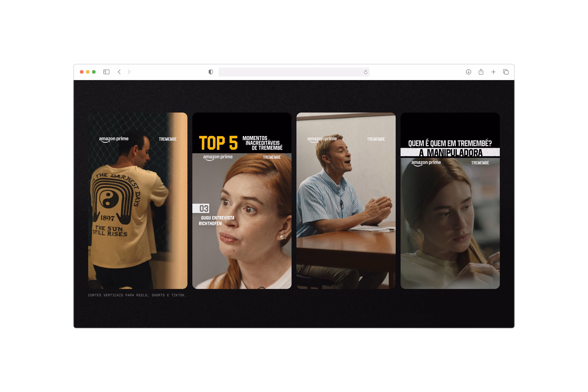588x392 pixels.
Task: Open the Quem é Quem em Tremembé video
Action: tap(450, 201)
